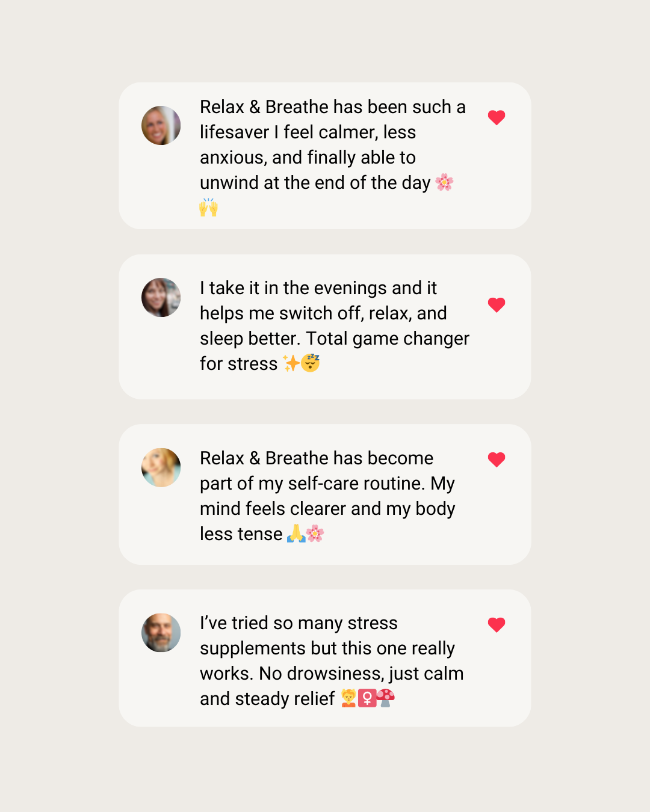Select the avatar next to the evenings review
650x812 pixels.
161,297
